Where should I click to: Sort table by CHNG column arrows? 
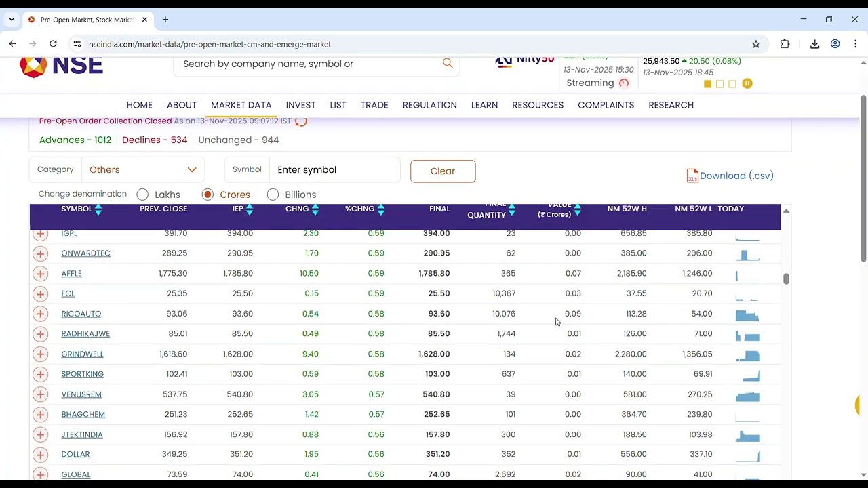(x=315, y=209)
